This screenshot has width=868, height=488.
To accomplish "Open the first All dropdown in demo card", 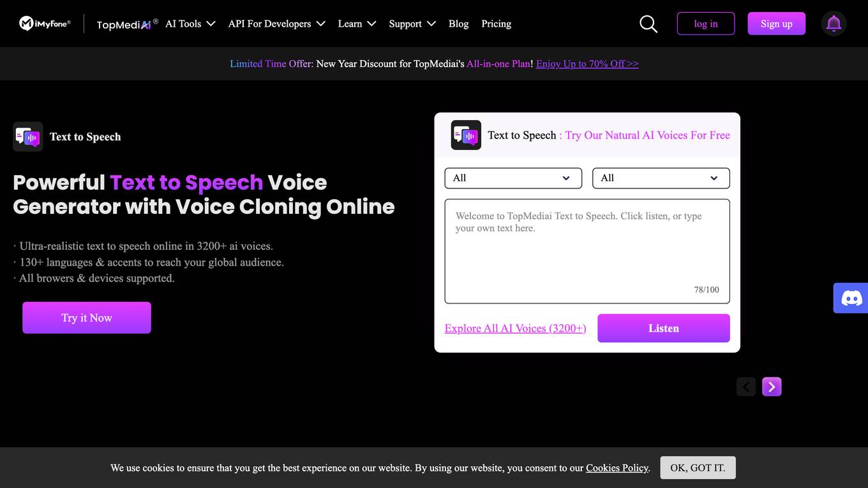I will (x=513, y=178).
